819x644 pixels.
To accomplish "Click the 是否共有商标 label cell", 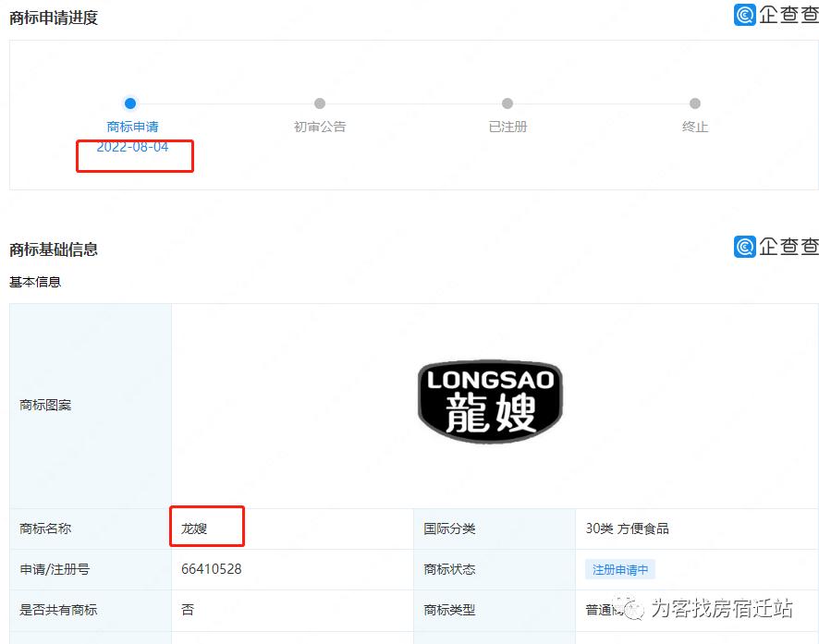I will [x=91, y=610].
